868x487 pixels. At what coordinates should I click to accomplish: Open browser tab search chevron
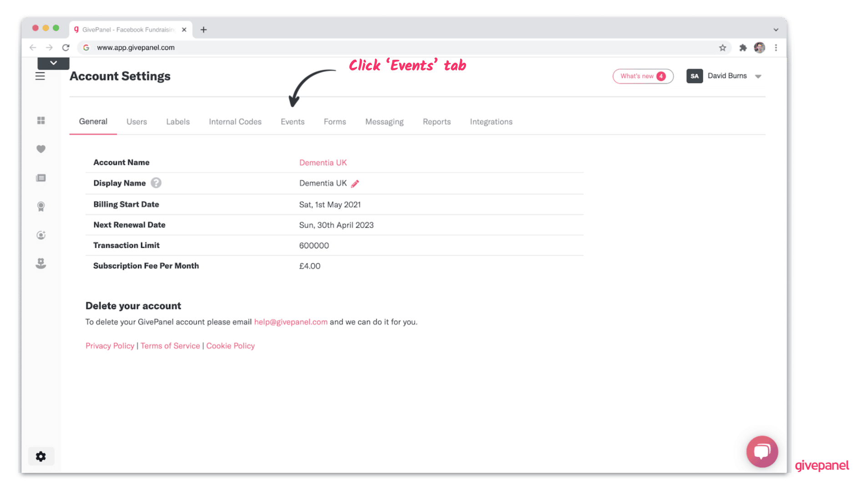coord(776,30)
